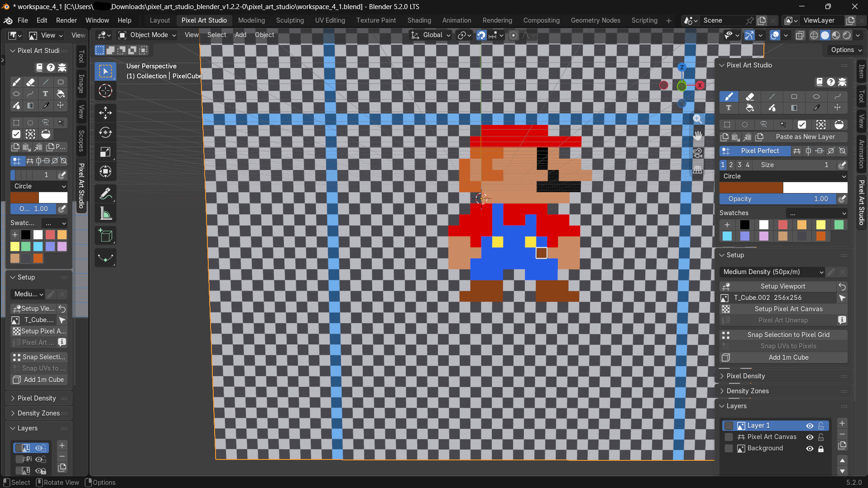Select the Brush tool in the Image Editor panel
Viewport: 868px width, 488px height.
point(16,82)
